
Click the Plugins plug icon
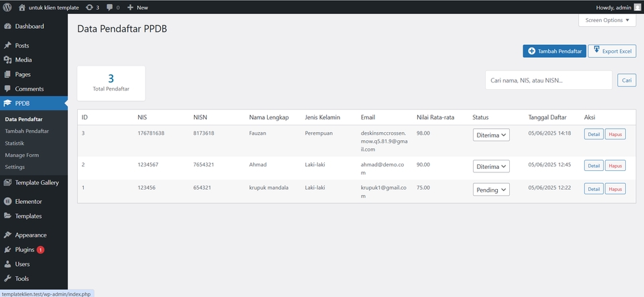click(7, 249)
